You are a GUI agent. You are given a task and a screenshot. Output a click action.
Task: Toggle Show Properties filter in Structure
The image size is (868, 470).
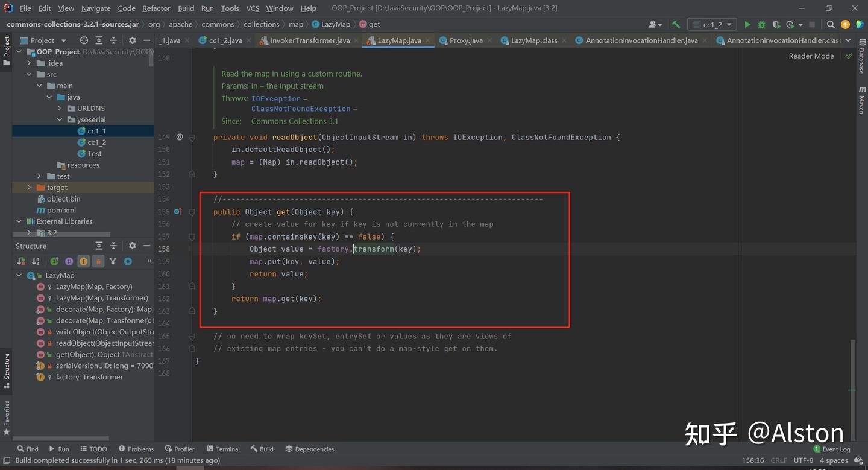69,261
